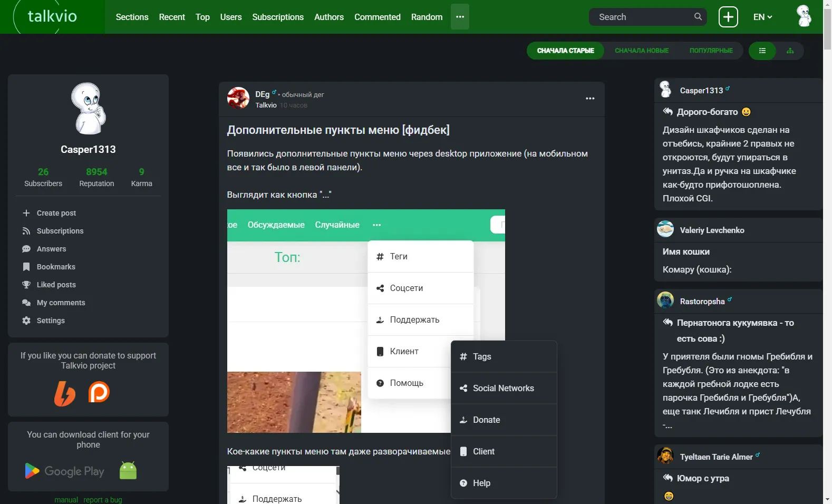The height and width of the screenshot is (504, 832).
Task: Sort by СНАЧАЛА НОВЫЕ
Action: (x=642, y=51)
